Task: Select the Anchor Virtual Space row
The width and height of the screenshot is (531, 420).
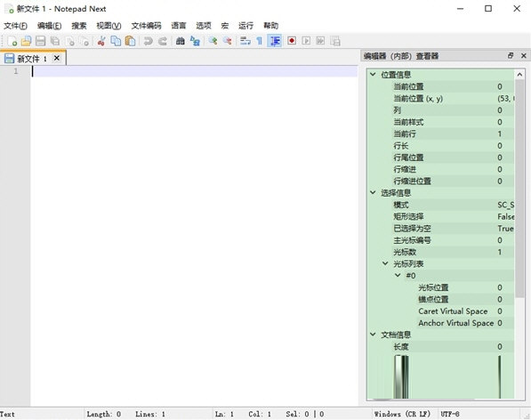Action: point(441,323)
